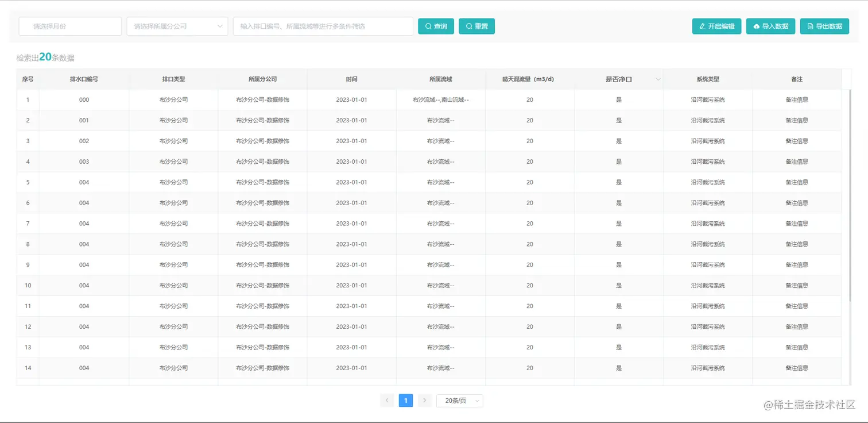Click the 系统类型 column header
This screenshot has width=868, height=423.
[x=708, y=79]
